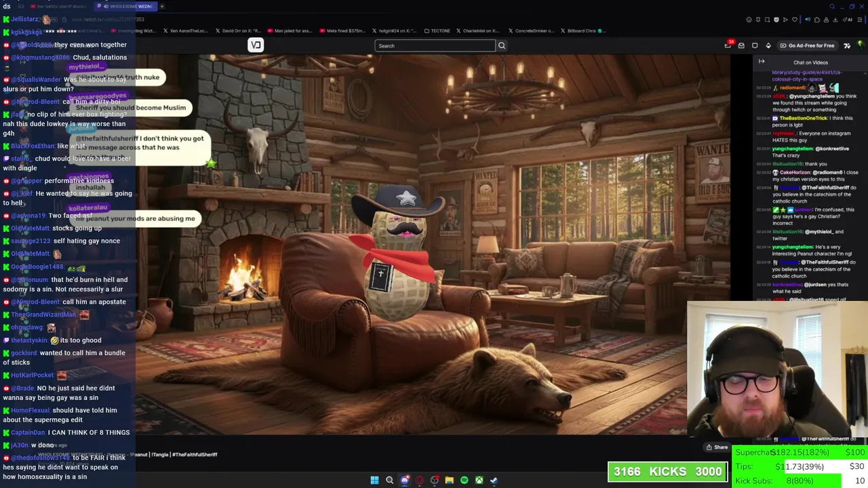Click the Share button below video
The image size is (868, 488).
coord(717,447)
